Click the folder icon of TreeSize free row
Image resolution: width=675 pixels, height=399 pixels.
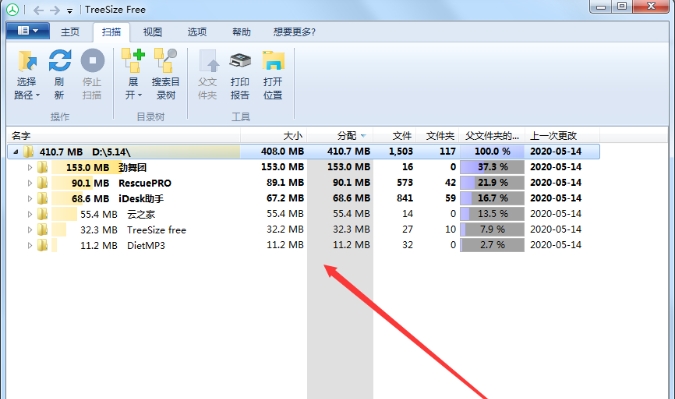pyautogui.click(x=42, y=230)
